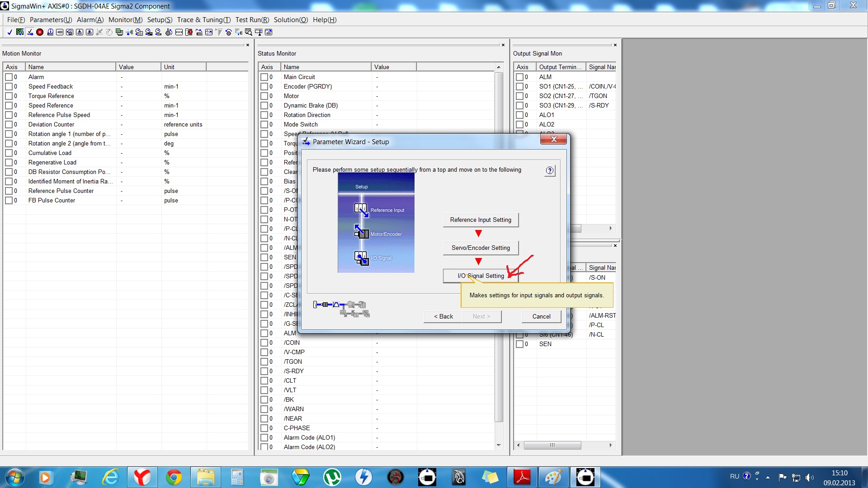Click Servo/Encoder Setting button
Image resolution: width=868 pixels, height=488 pixels.
(x=480, y=248)
